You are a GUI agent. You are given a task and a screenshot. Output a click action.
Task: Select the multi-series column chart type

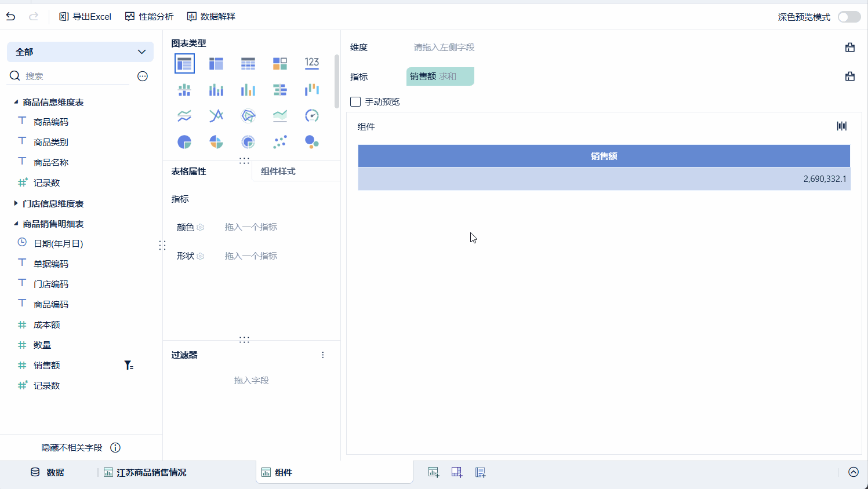click(248, 90)
